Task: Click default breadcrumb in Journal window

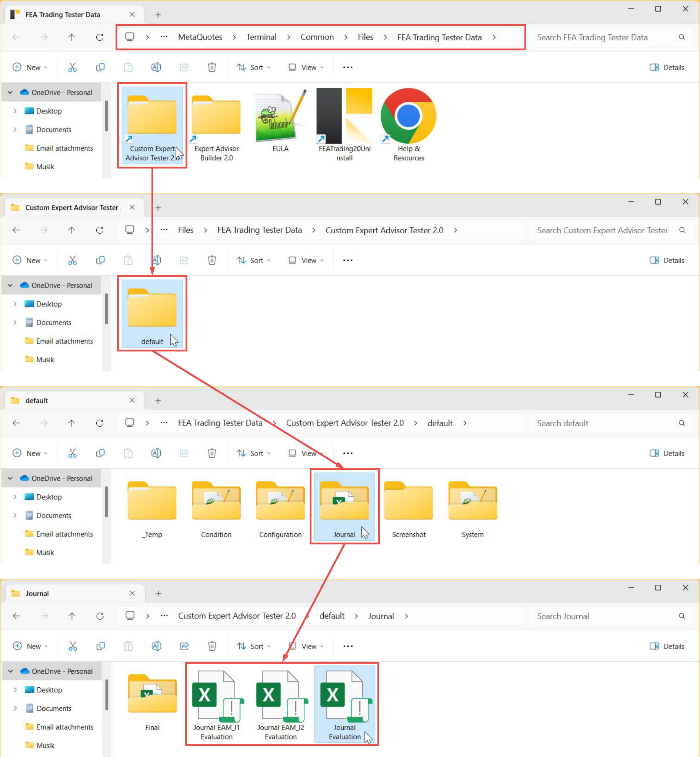Action: click(x=332, y=616)
